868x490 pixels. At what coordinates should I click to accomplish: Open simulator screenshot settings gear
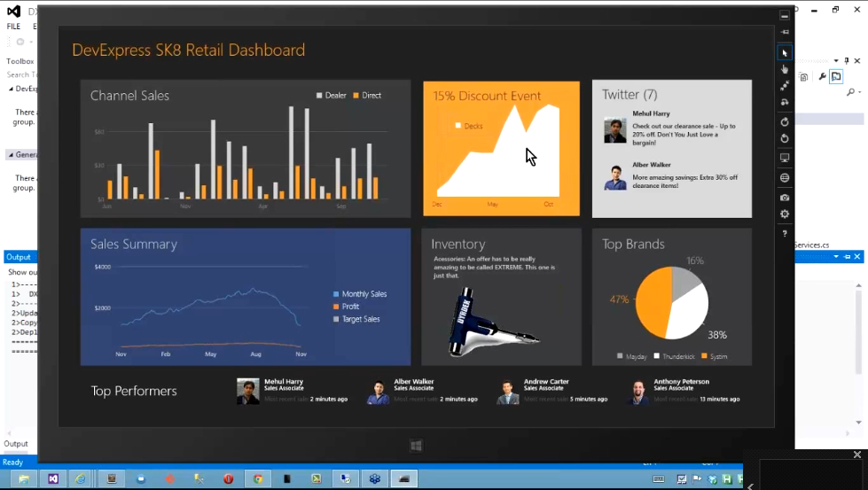point(785,214)
